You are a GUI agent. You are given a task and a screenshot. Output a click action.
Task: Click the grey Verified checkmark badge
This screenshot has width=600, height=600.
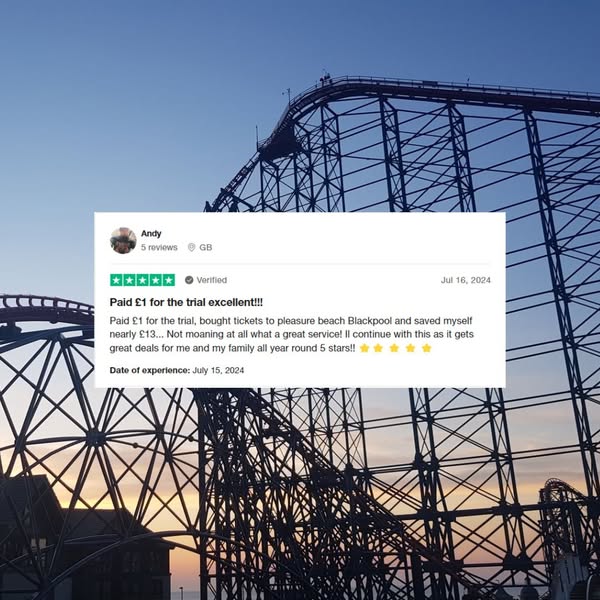(x=189, y=280)
